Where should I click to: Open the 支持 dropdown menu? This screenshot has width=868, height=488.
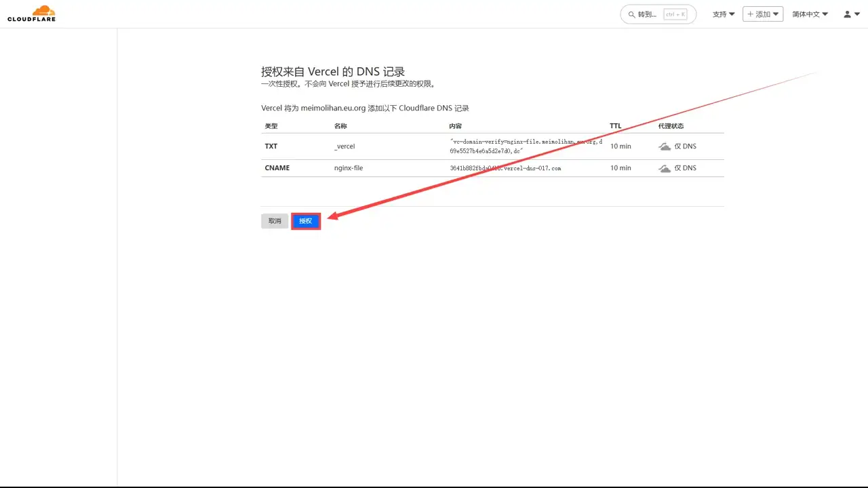click(x=724, y=14)
